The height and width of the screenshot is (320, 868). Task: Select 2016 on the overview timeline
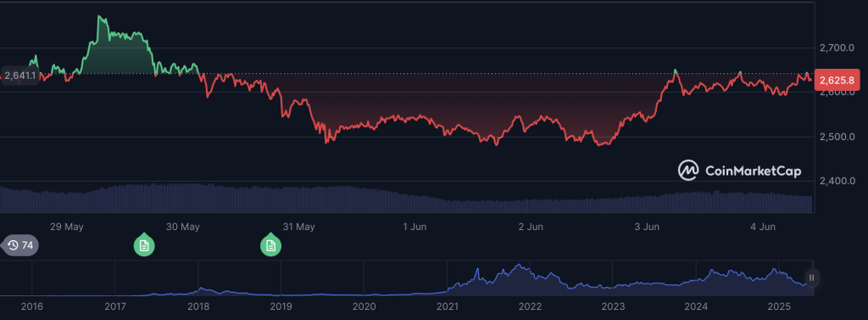click(32, 306)
